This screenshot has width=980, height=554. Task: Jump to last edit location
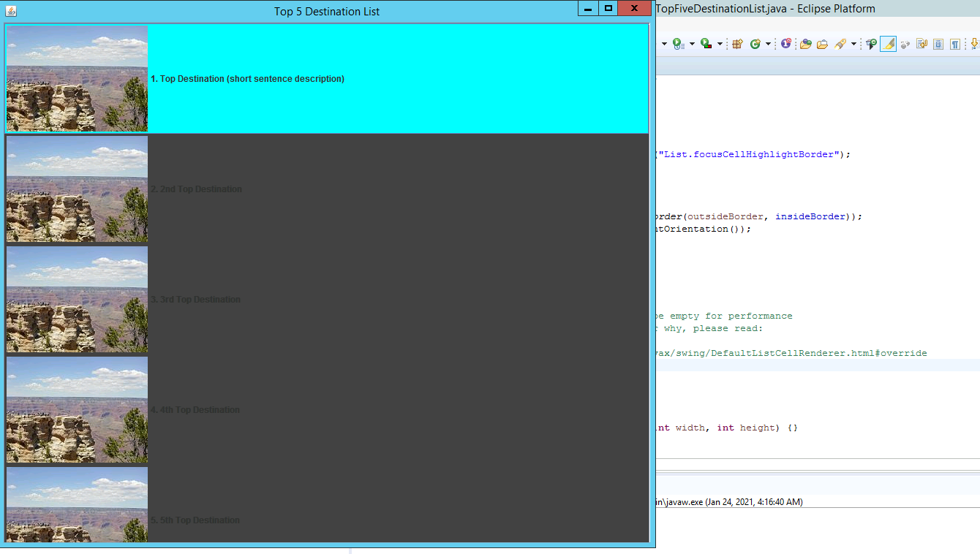921,44
